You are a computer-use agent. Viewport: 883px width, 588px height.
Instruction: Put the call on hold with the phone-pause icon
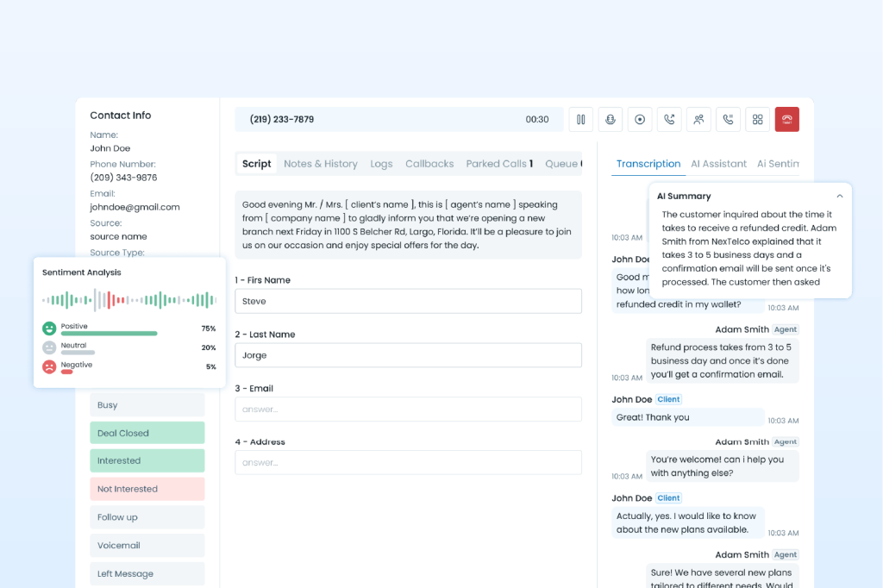pos(729,120)
